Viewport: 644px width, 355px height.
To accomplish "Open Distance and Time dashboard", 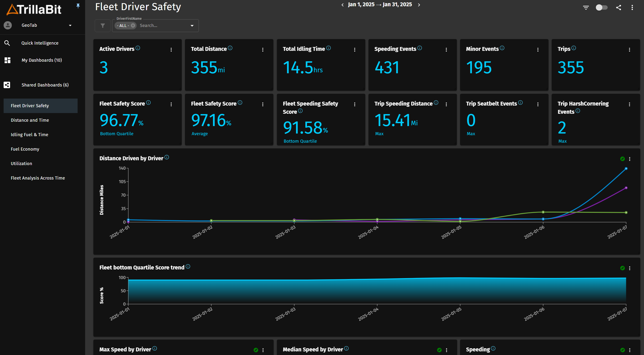I will 30,120.
